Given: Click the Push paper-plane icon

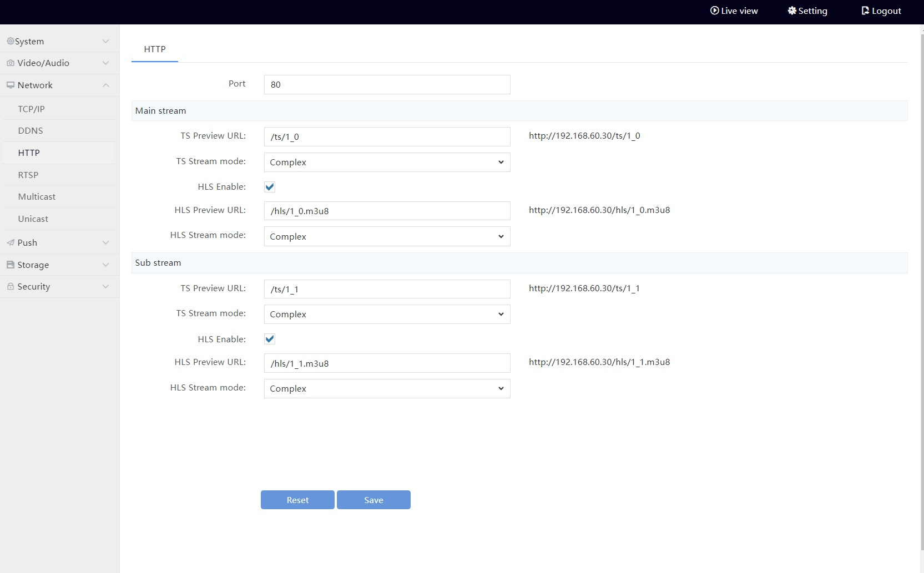Looking at the screenshot, I should point(11,242).
